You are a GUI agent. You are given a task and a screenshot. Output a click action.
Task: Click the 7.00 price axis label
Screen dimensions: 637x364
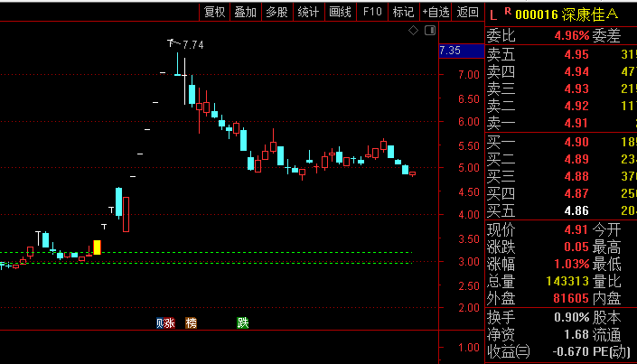pos(469,75)
